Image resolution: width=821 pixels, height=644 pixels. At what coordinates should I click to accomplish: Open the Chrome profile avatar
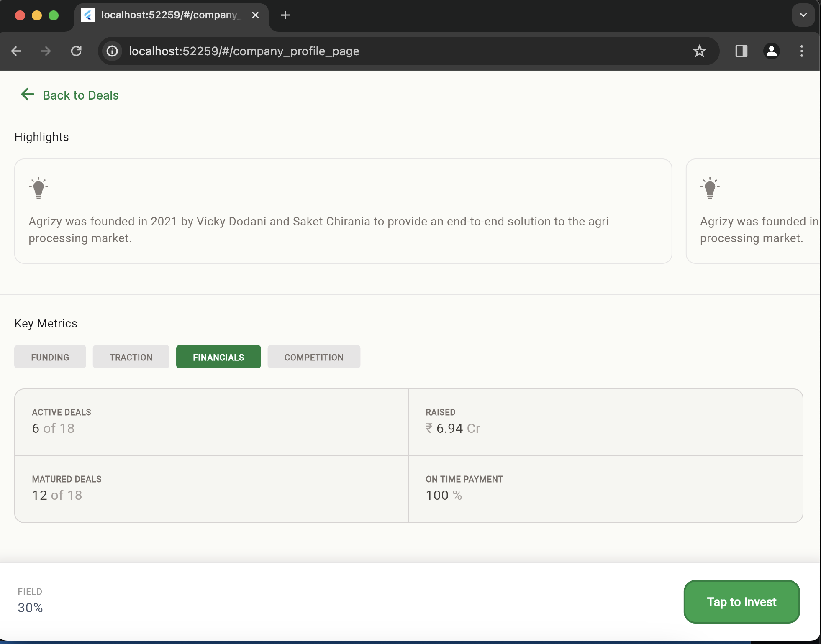pyautogui.click(x=771, y=51)
